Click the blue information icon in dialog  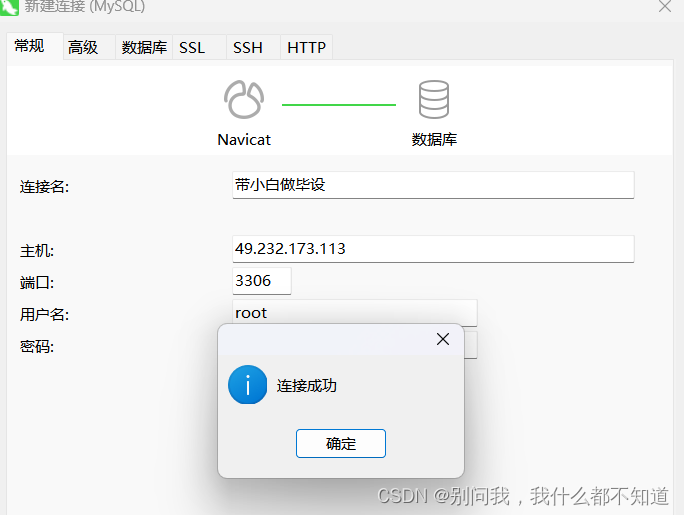point(247,385)
